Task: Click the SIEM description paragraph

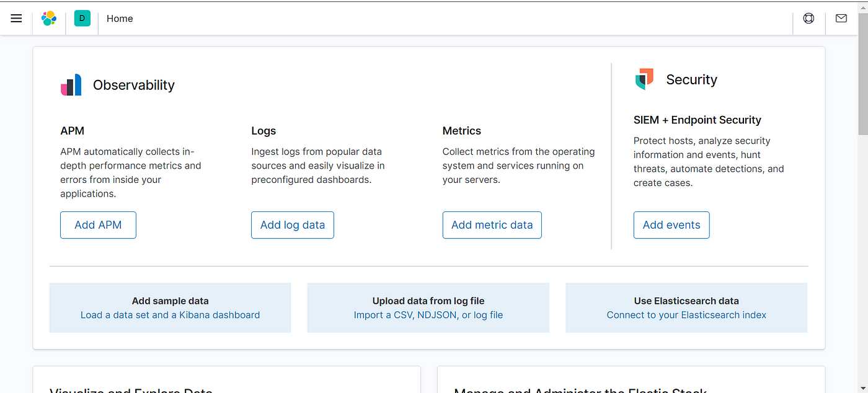Action: 709,162
